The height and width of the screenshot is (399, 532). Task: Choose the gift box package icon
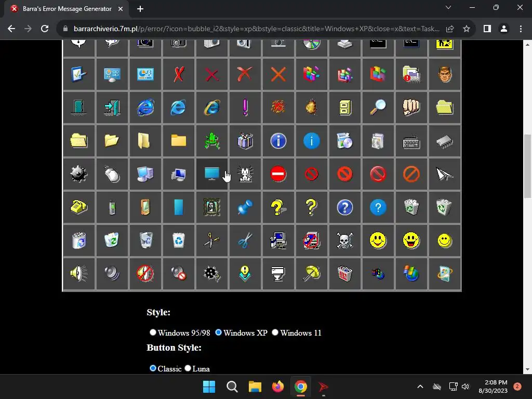(x=245, y=140)
